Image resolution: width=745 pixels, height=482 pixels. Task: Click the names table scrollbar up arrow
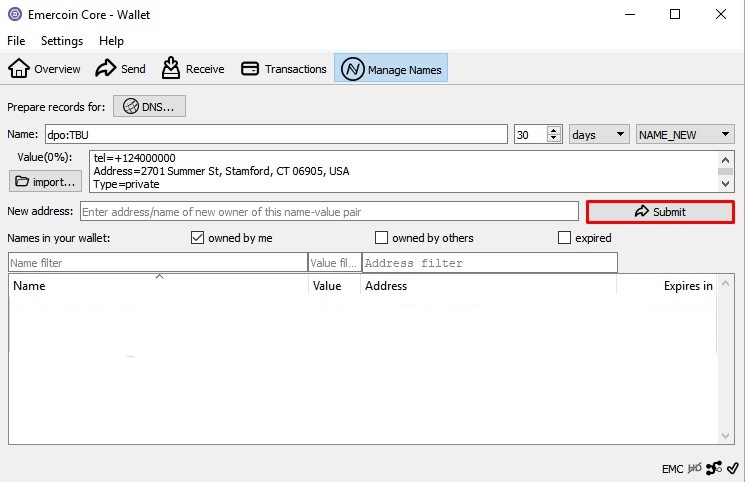tap(725, 283)
